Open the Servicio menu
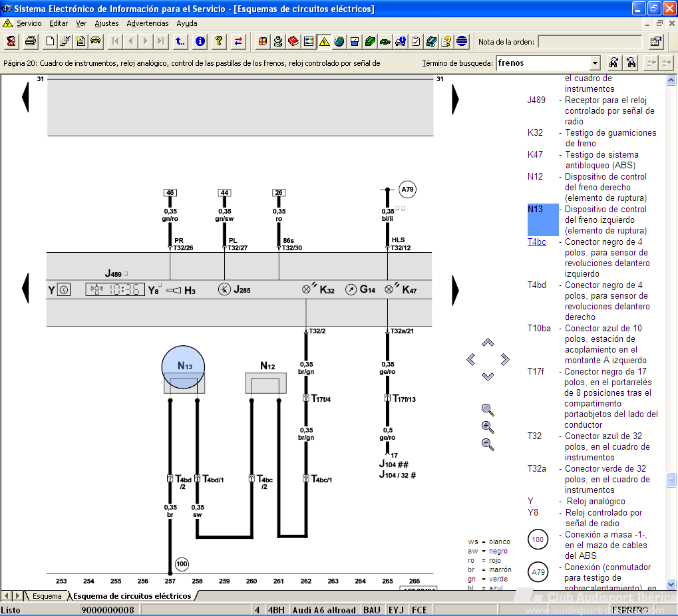The width and height of the screenshot is (678, 616). pos(29,23)
